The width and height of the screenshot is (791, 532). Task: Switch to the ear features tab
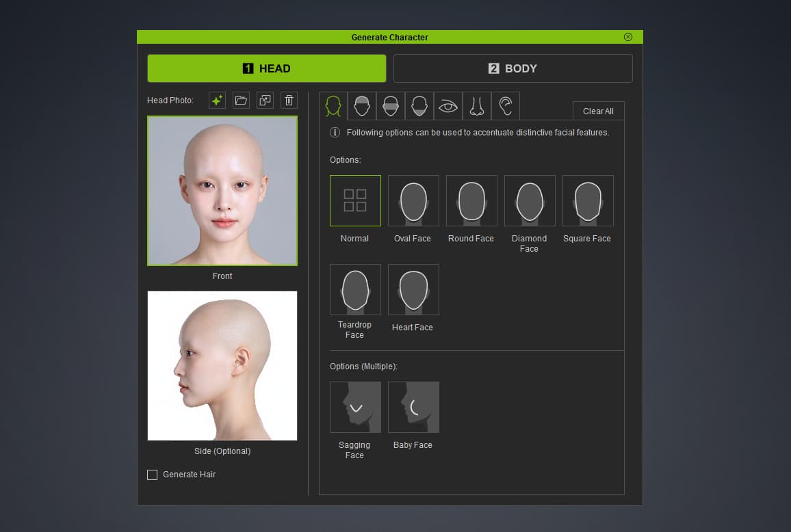[x=506, y=106]
